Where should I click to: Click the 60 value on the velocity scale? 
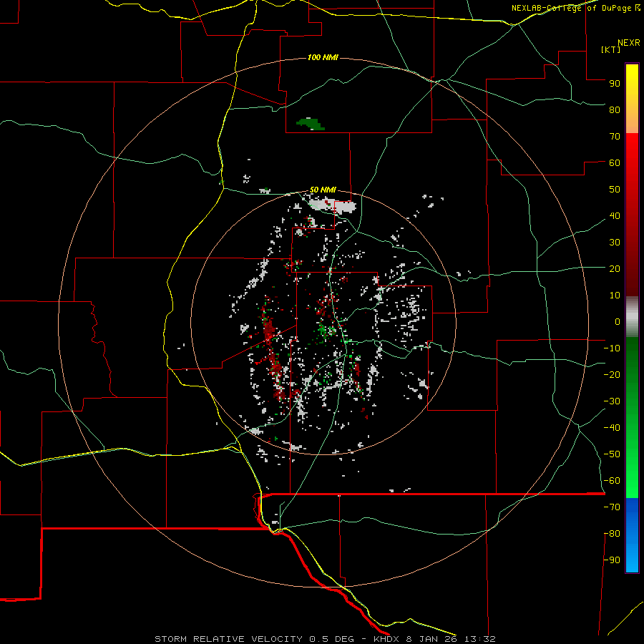click(615, 162)
